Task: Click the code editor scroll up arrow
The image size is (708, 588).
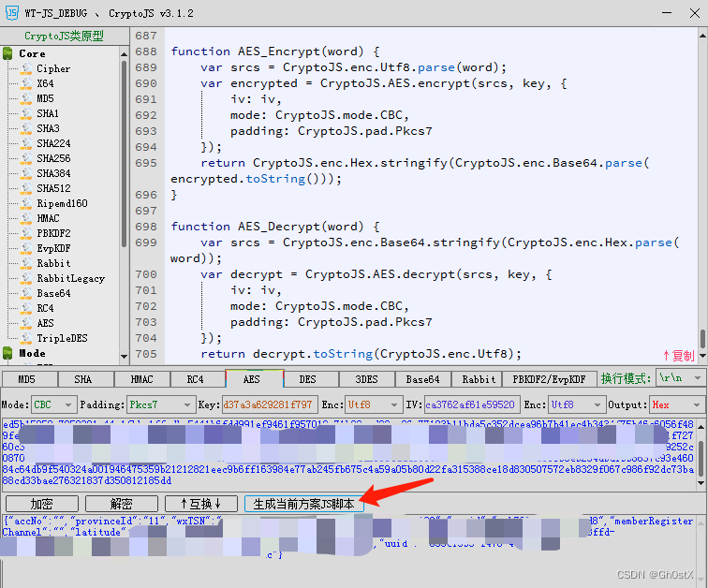Action: 702,36
